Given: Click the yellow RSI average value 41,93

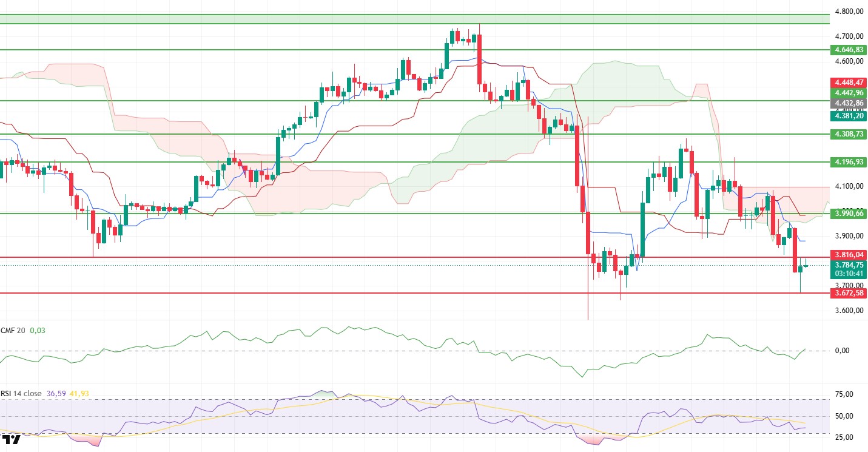Looking at the screenshot, I should (81, 394).
